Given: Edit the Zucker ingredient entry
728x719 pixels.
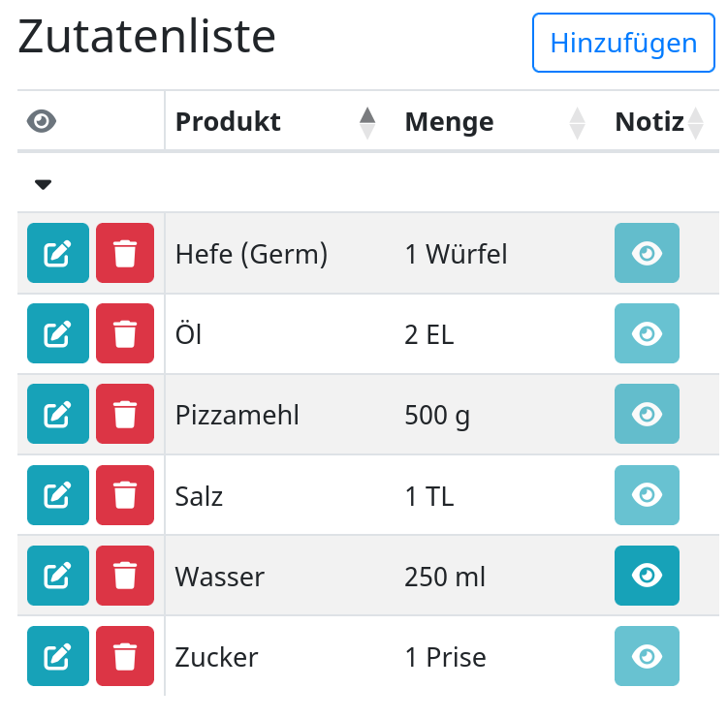Looking at the screenshot, I should 57,656.
